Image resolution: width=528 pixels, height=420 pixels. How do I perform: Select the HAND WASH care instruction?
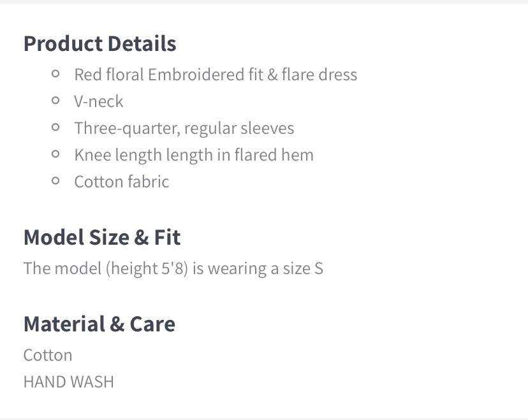68,382
